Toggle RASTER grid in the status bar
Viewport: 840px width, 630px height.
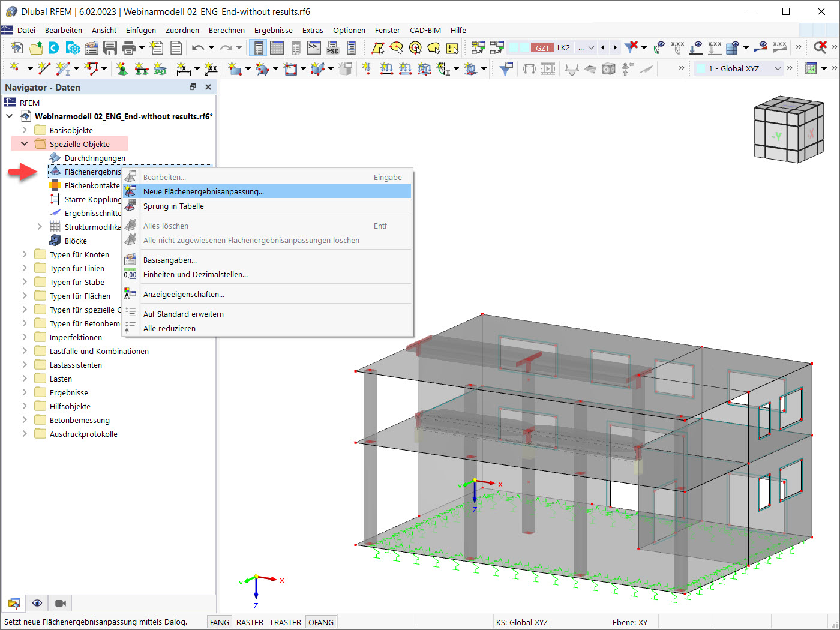point(250,622)
